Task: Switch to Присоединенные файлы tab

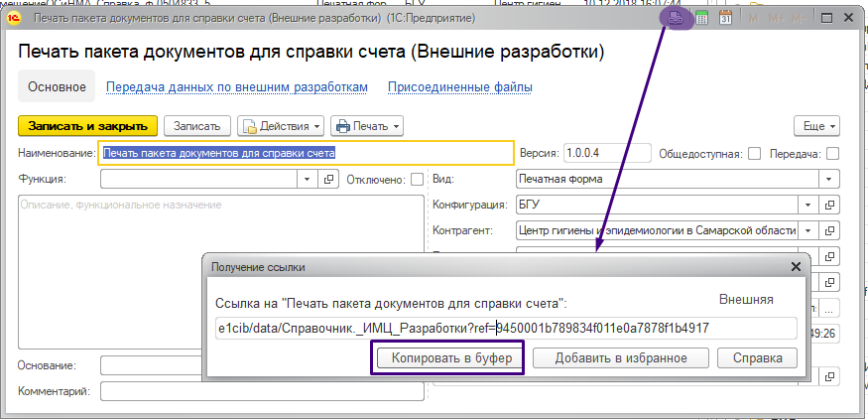Action: 459,87
